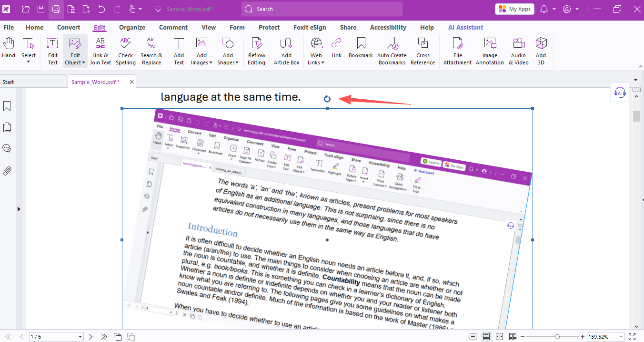Open Search & Replace

[151, 51]
